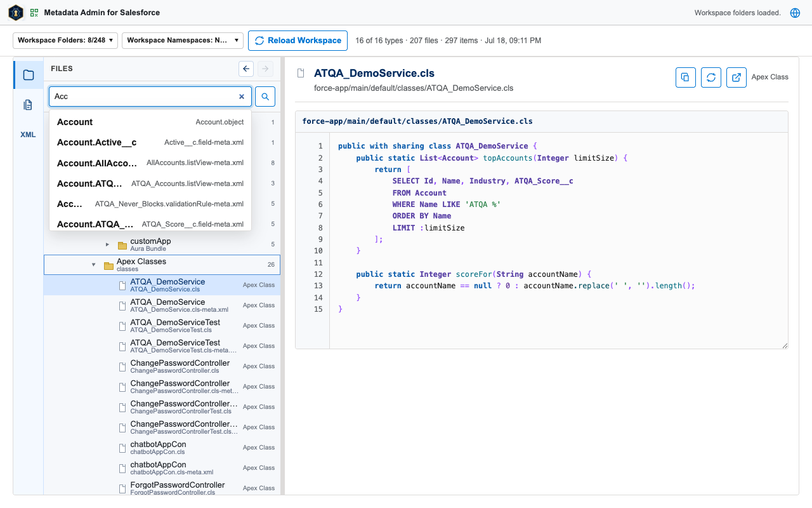Switch to the XML sidebar view
Viewport: 812px width, 508px height.
pyautogui.click(x=29, y=135)
